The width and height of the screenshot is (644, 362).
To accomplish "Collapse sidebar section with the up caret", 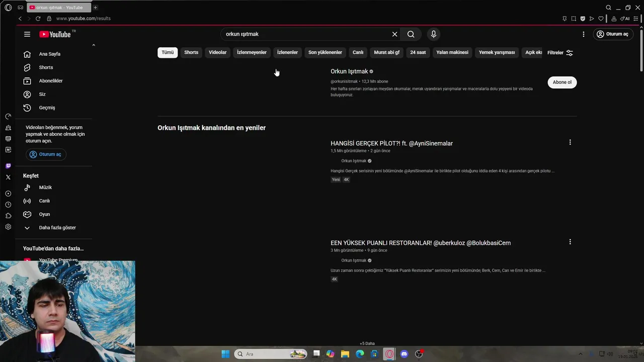I will pos(94,45).
